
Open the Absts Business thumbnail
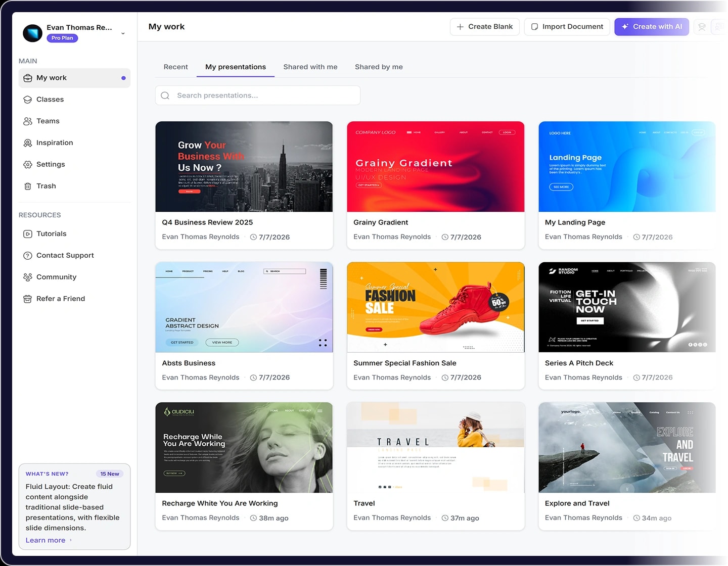coord(244,307)
